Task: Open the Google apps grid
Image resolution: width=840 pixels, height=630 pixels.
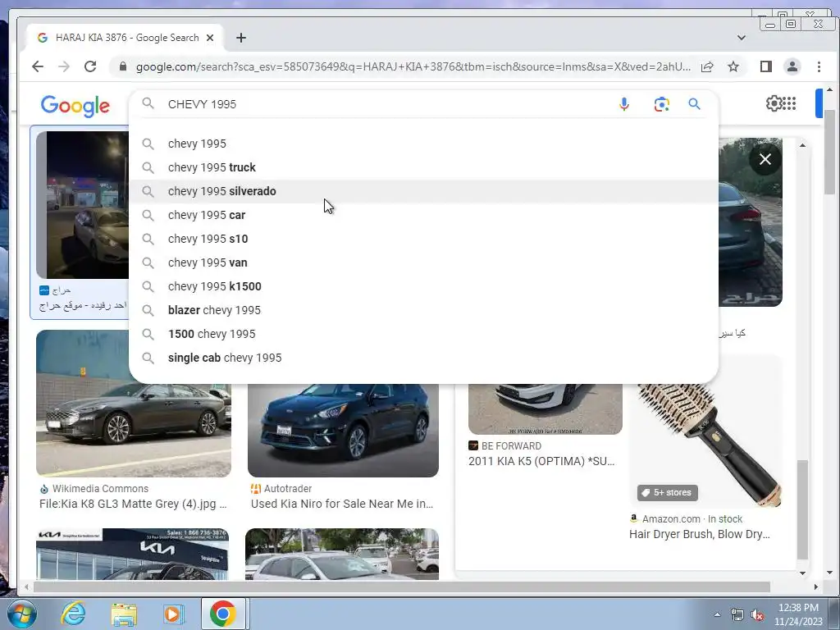Action: point(789,103)
